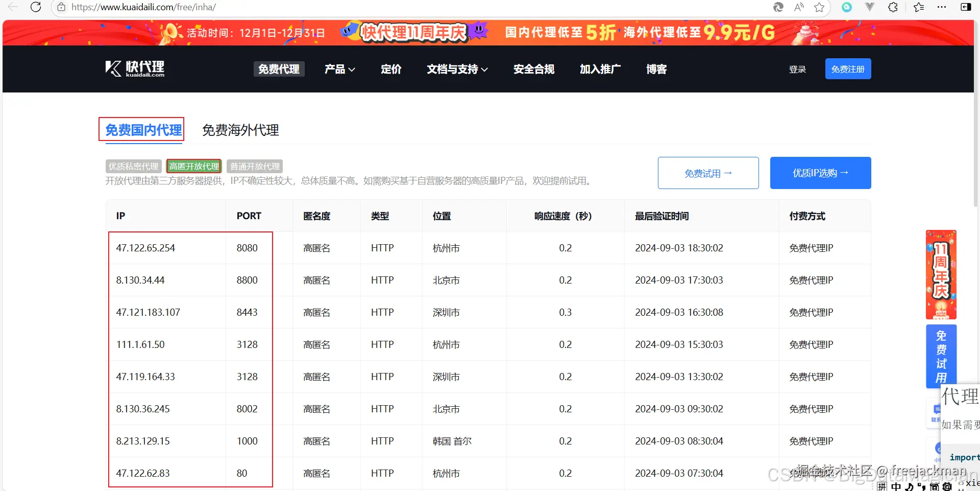Click the 免费试用 button
This screenshot has width=980, height=491.
708,173
